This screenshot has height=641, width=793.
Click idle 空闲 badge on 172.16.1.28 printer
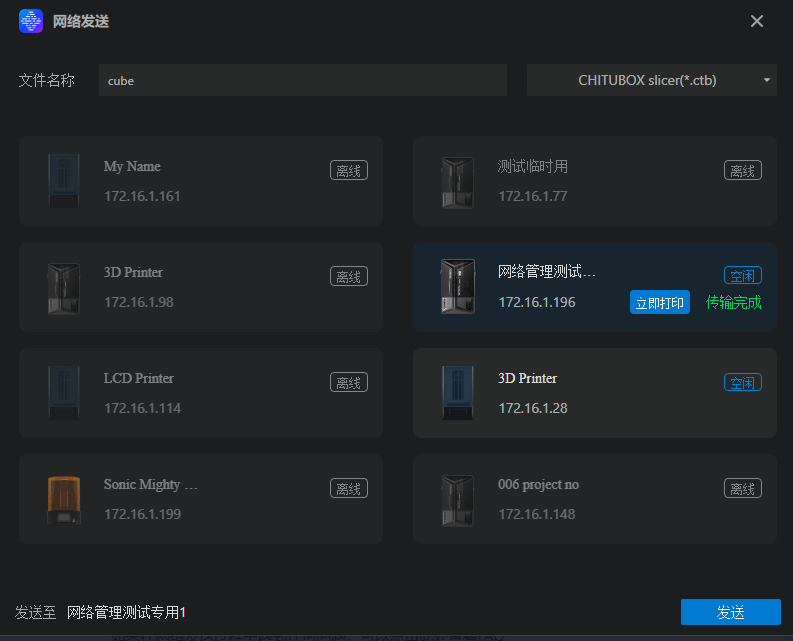point(742,382)
